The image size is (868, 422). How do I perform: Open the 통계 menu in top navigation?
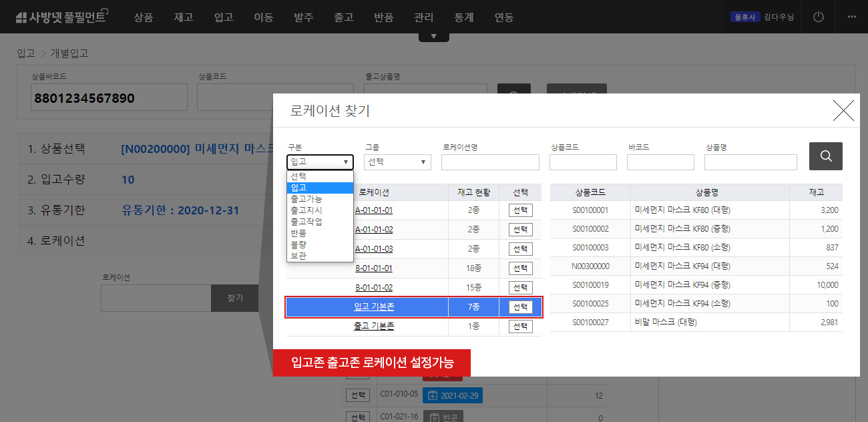(464, 17)
